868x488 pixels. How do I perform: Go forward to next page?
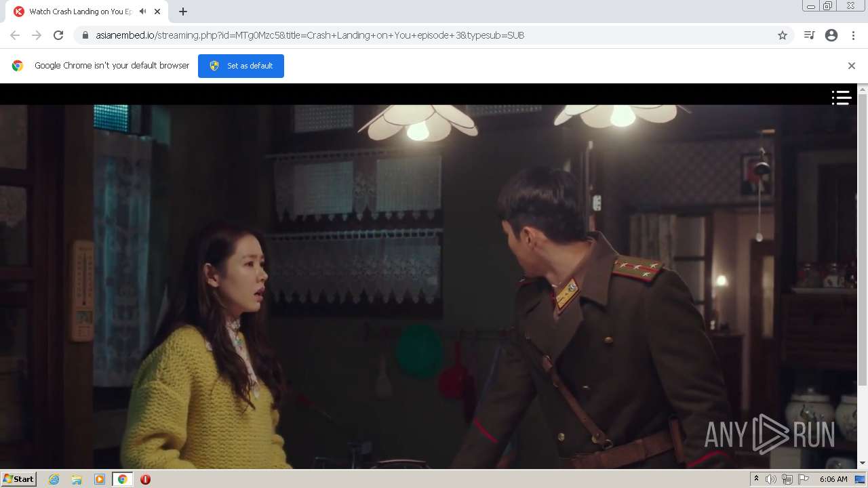pyautogui.click(x=37, y=35)
